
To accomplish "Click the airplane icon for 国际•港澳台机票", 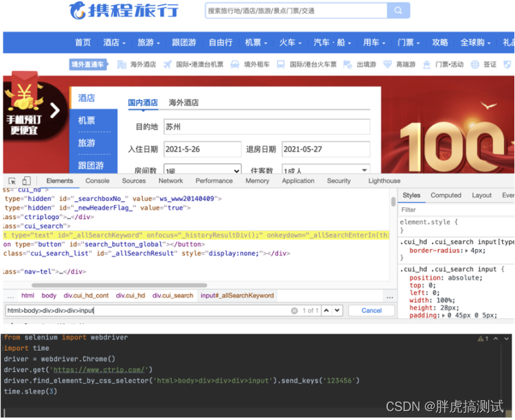I will 168,65.
